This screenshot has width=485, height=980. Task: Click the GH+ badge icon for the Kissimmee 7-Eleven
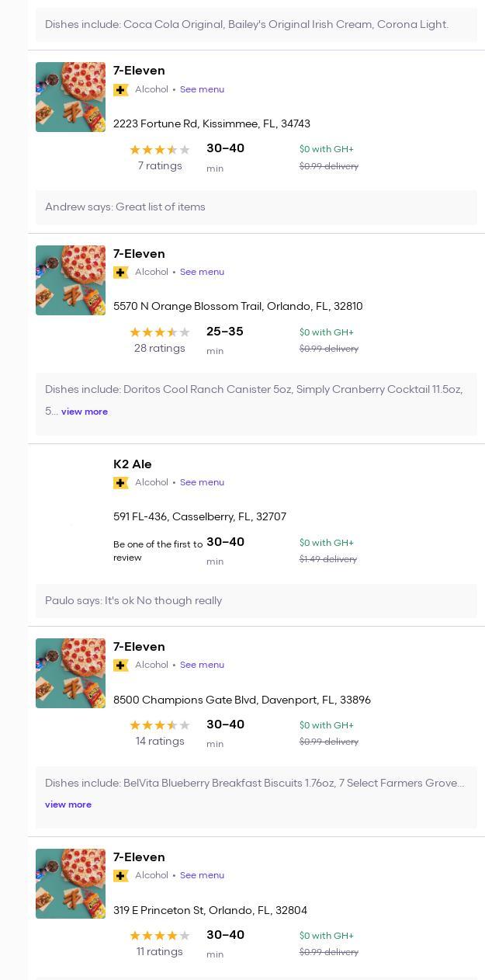tap(121, 90)
